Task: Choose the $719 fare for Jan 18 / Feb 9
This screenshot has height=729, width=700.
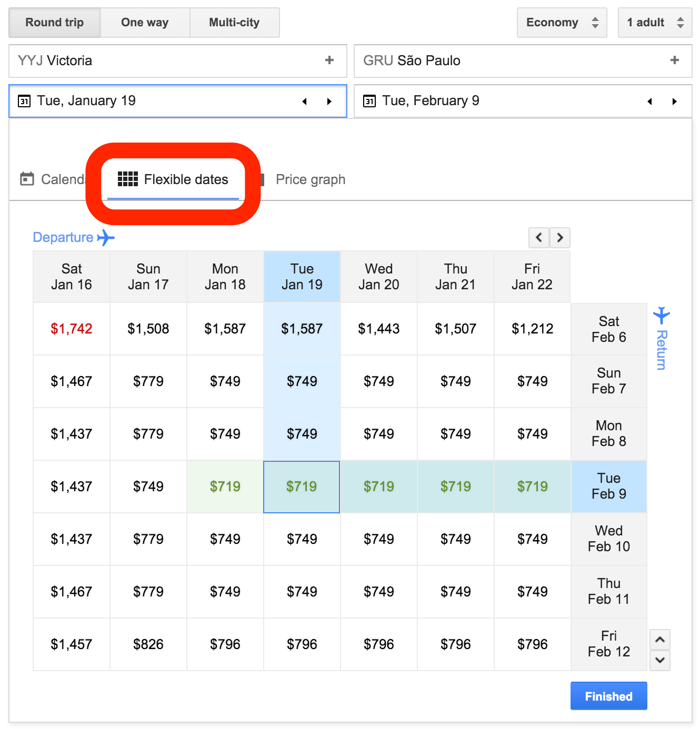Action: pos(225,487)
